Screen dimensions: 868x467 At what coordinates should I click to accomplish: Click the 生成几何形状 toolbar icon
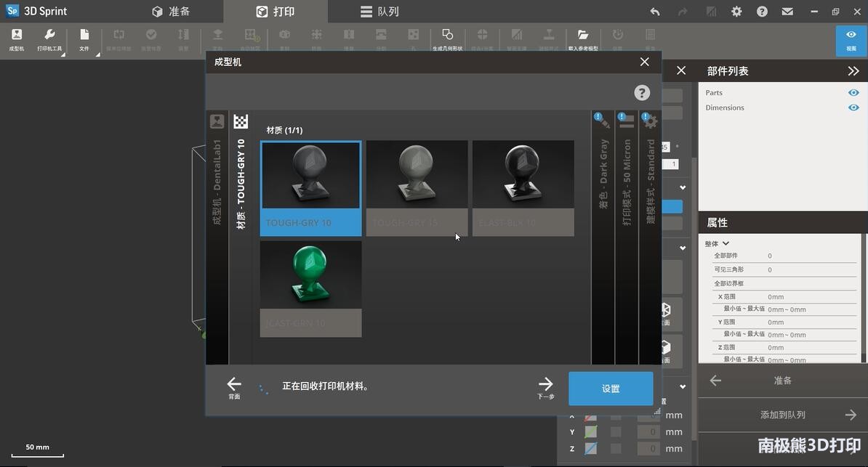tap(447, 39)
